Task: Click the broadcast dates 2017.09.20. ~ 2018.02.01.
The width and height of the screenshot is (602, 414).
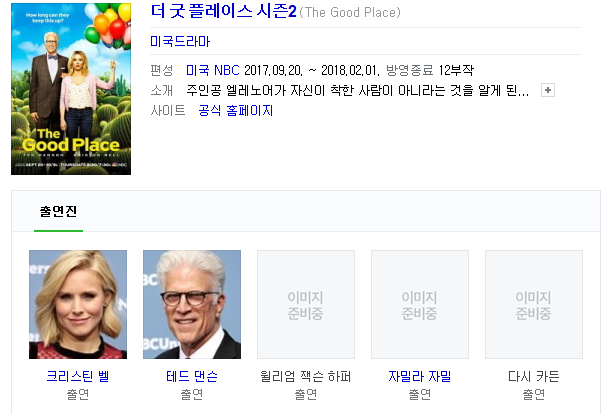Action: 312,70
